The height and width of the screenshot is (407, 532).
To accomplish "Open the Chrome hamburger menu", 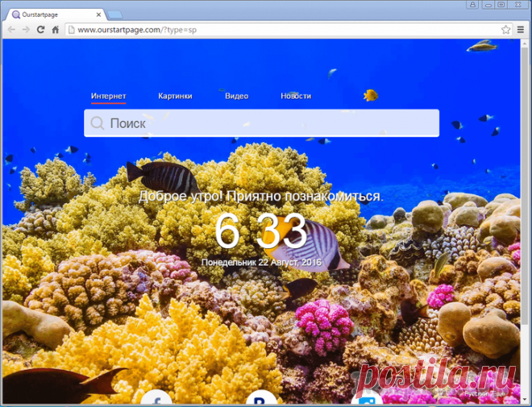I will pos(521,30).
